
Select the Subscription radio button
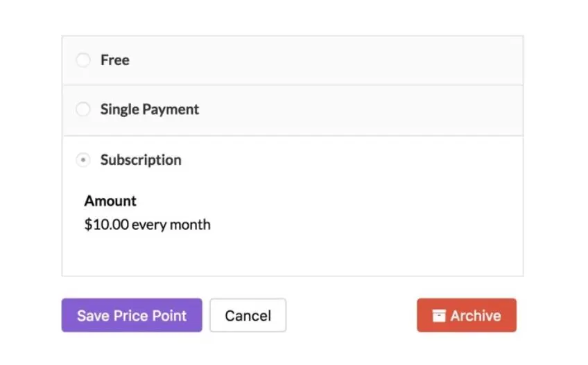point(83,160)
